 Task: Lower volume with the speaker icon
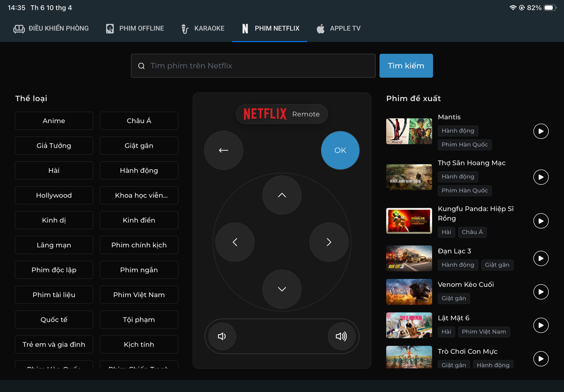point(222,336)
